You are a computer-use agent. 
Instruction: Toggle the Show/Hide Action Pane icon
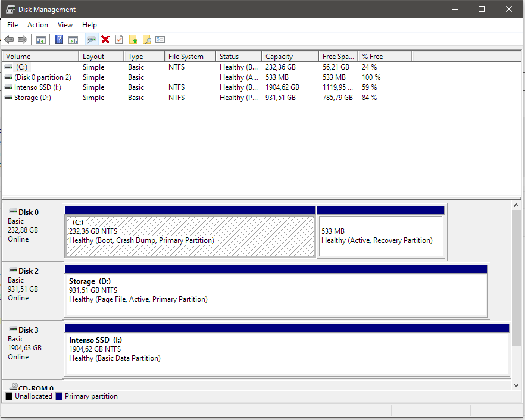73,40
